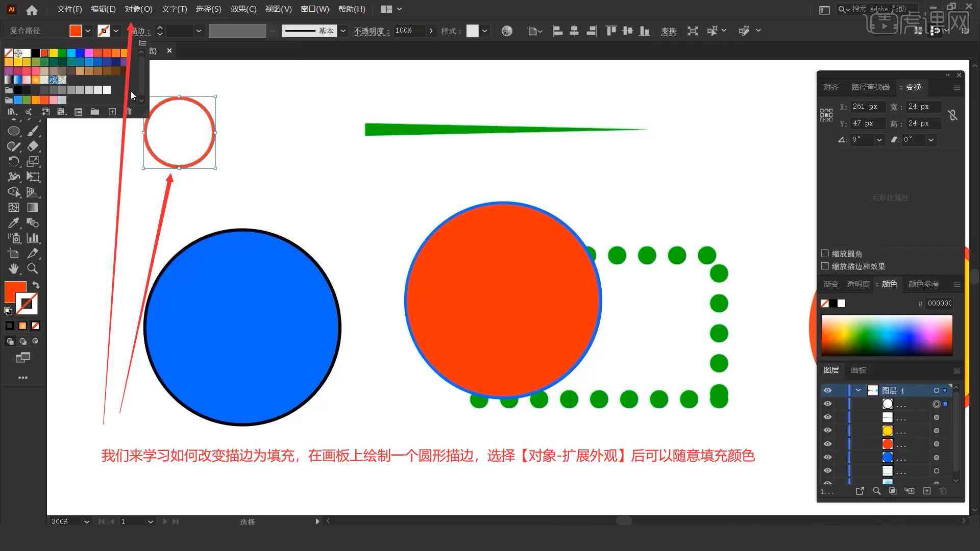Screen dimensions: 980x551
Task: Select the Zoom tool
Action: pyautogui.click(x=33, y=269)
